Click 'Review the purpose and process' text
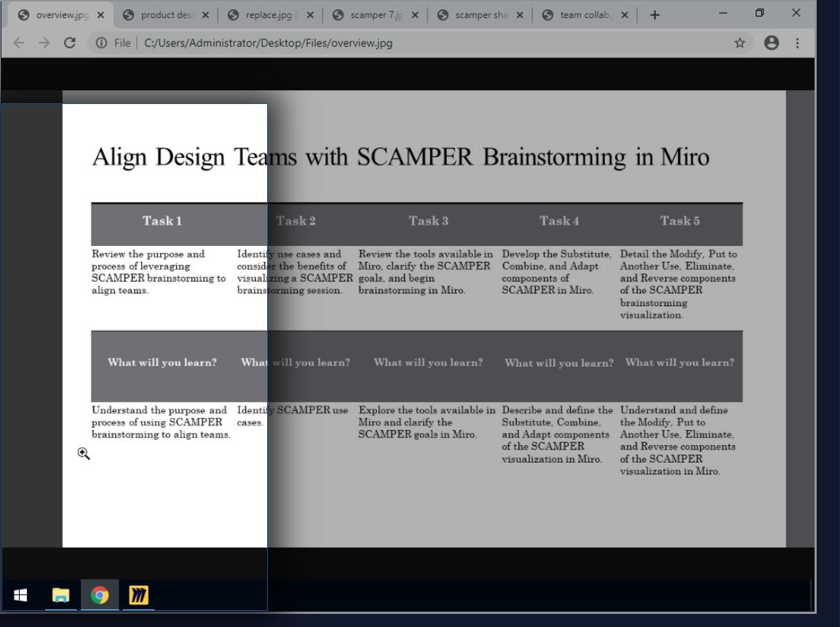Image resolution: width=840 pixels, height=627 pixels. (159, 272)
